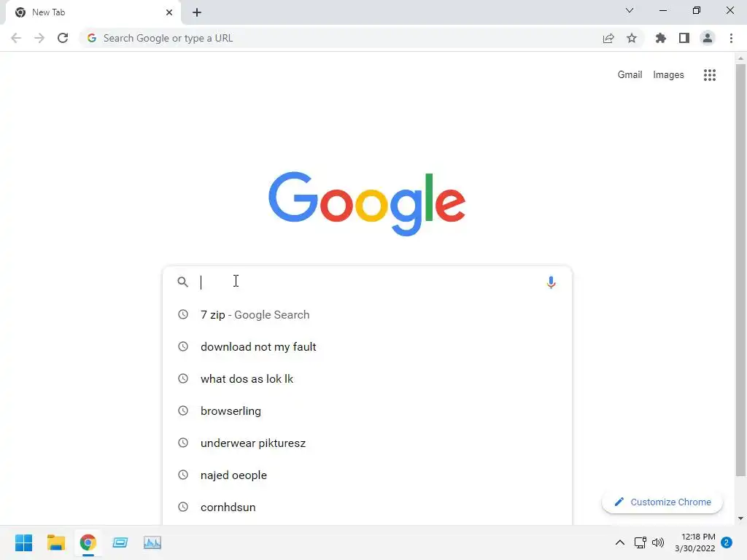
Task: Click the voice search microphone icon
Action: [x=551, y=282]
